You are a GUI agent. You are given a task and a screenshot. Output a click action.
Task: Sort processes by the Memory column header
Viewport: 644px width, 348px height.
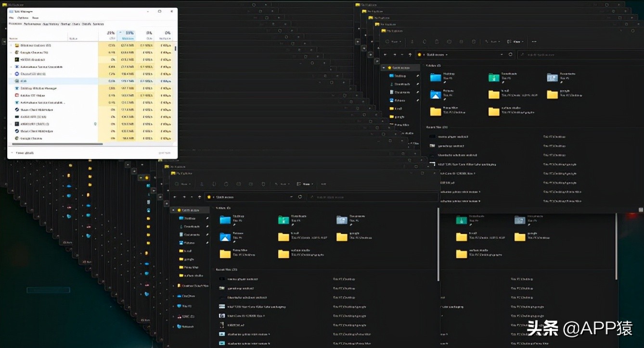point(128,36)
